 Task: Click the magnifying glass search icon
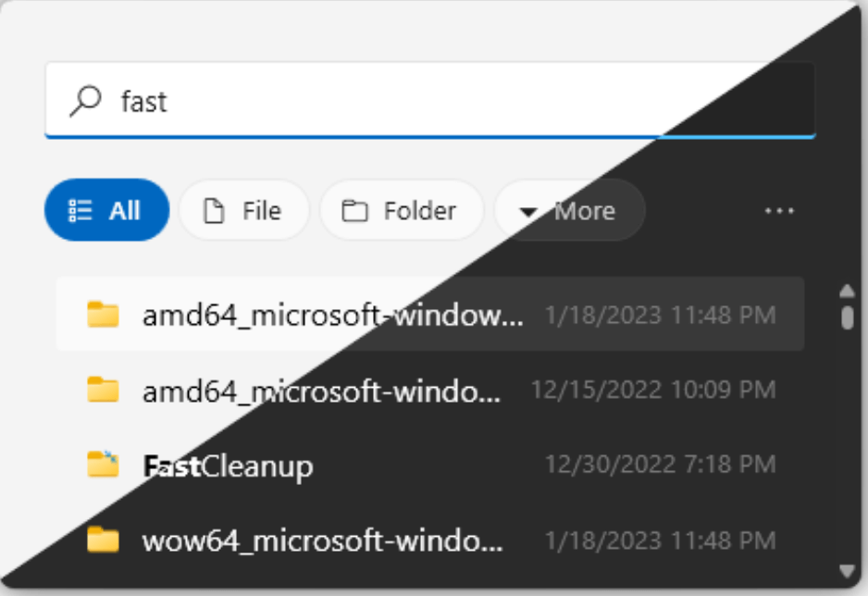point(85,101)
